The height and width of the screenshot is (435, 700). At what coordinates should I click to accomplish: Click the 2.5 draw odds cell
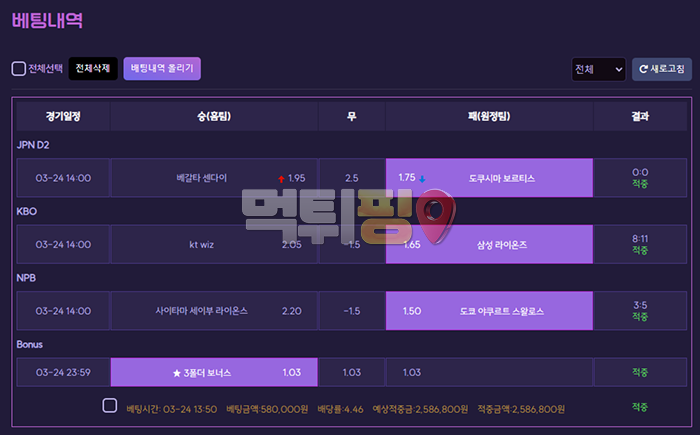click(352, 178)
